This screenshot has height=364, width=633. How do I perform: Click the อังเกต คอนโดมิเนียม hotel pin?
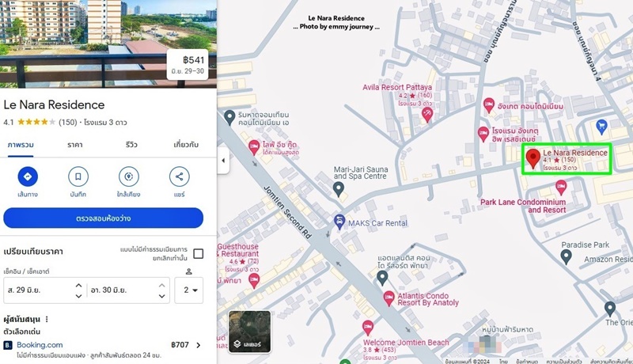coord(489,105)
